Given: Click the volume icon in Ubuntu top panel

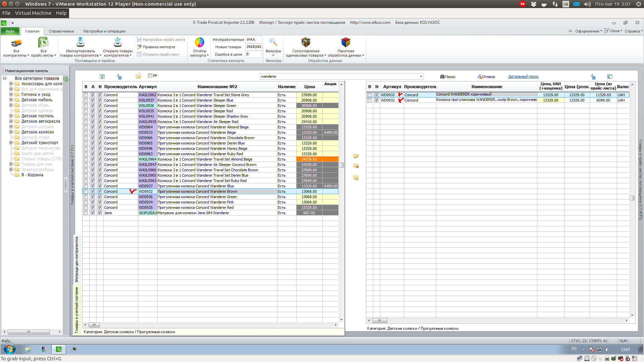Looking at the screenshot, I should pyautogui.click(x=587, y=4).
